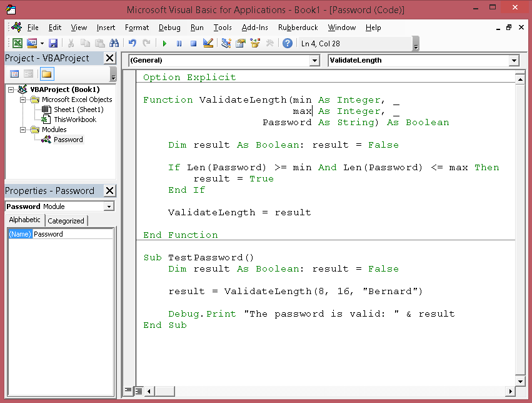
Task: Close the Properties - Password panel
Action: 109,190
